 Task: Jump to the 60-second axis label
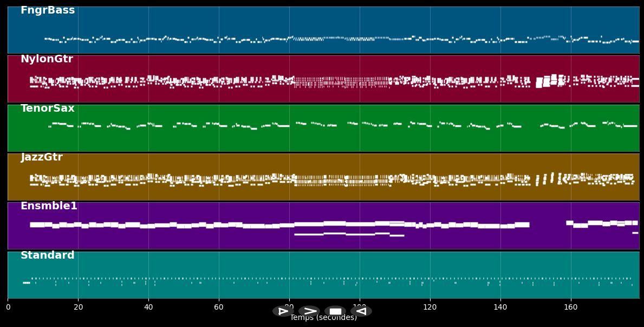pyautogui.click(x=219, y=307)
